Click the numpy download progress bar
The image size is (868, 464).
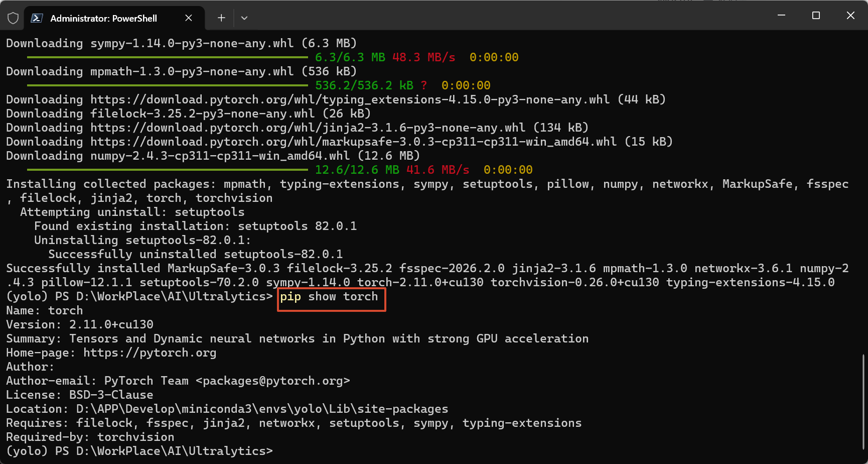(x=167, y=170)
